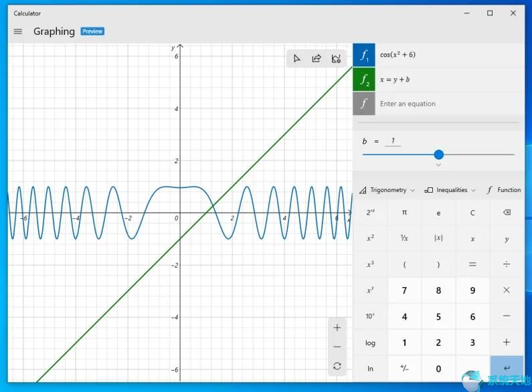
Task: Insert the variable x
Action: point(472,238)
